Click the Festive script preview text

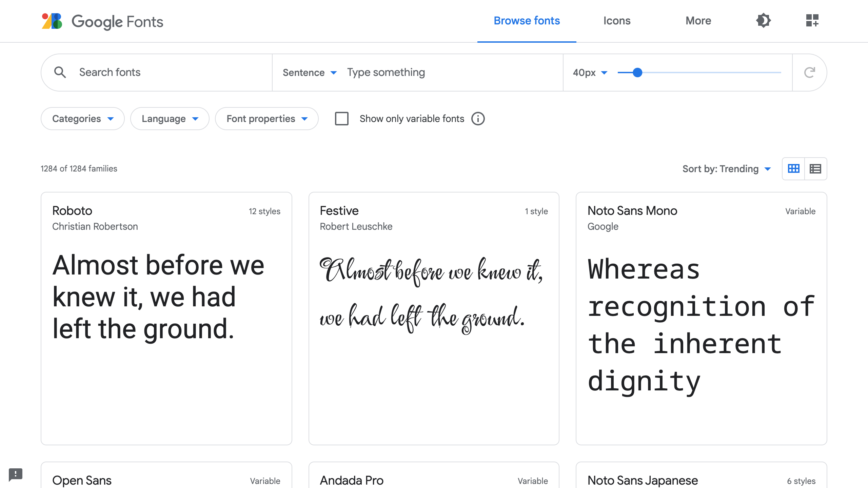[x=431, y=296]
